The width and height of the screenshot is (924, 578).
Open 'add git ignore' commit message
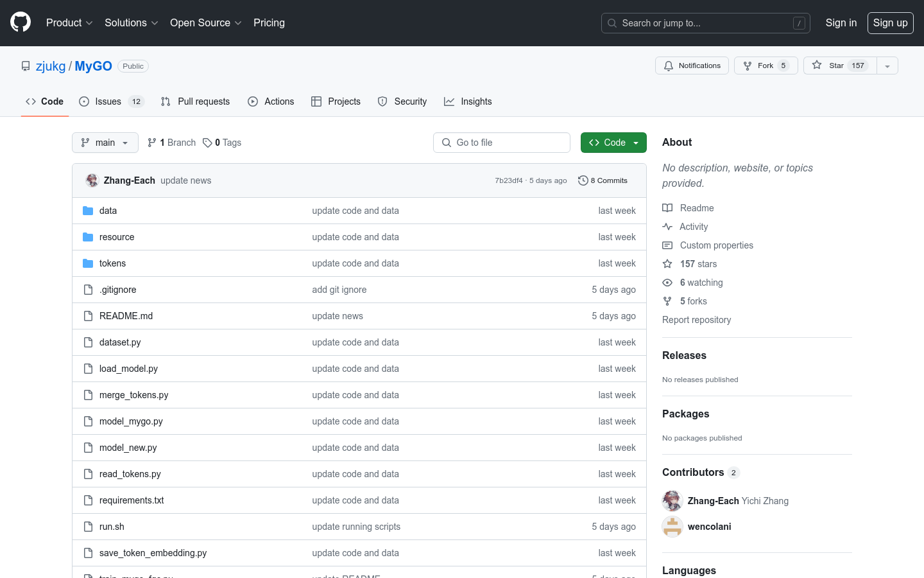[339, 290]
